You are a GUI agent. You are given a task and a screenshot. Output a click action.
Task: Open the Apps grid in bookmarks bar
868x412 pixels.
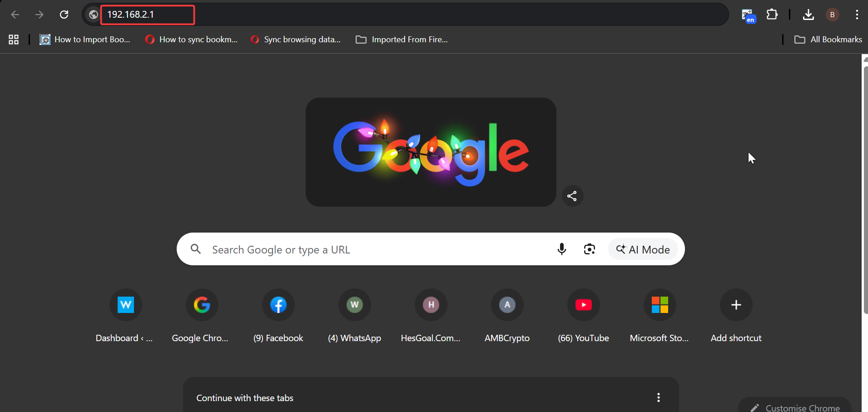pyautogui.click(x=14, y=40)
